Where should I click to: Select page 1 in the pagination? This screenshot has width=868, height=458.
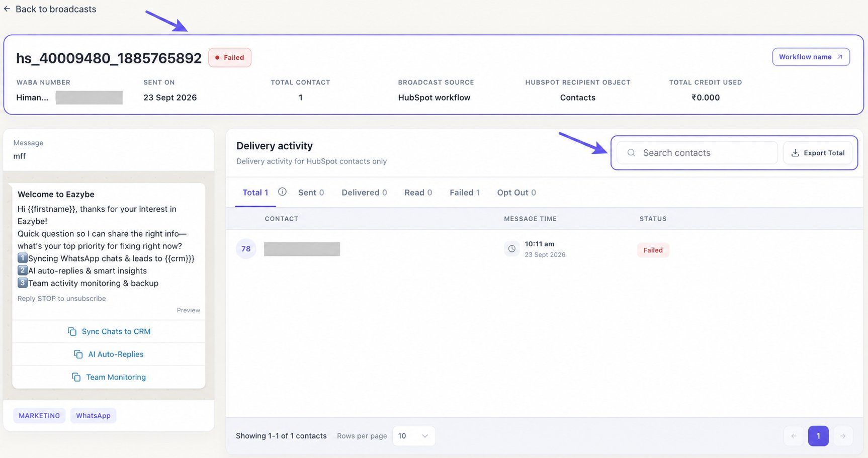point(818,436)
